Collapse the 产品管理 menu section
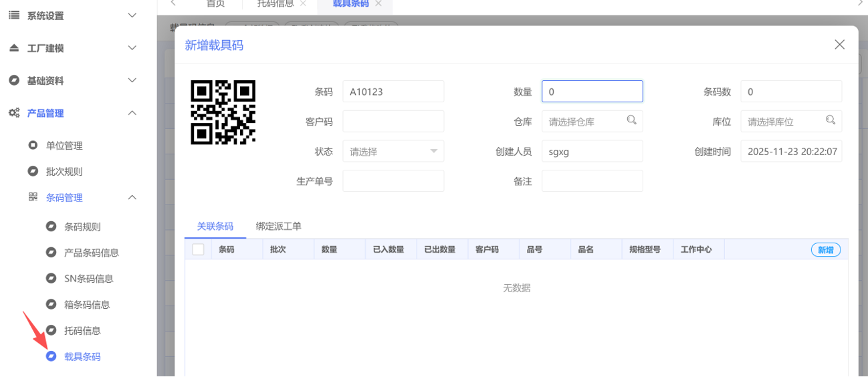The width and height of the screenshot is (868, 377). tap(132, 113)
